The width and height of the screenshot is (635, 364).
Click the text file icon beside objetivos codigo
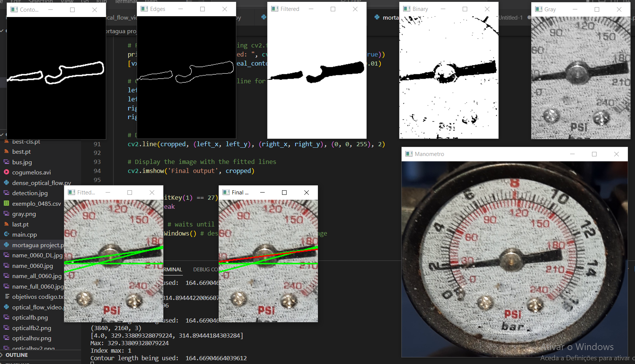[x=6, y=297]
